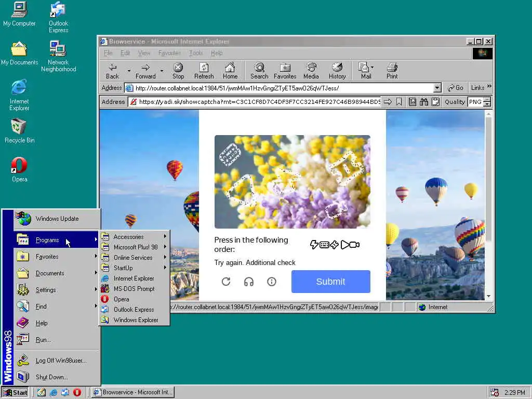Click the Browservice taskbar button
532x399 pixels.
click(134, 393)
